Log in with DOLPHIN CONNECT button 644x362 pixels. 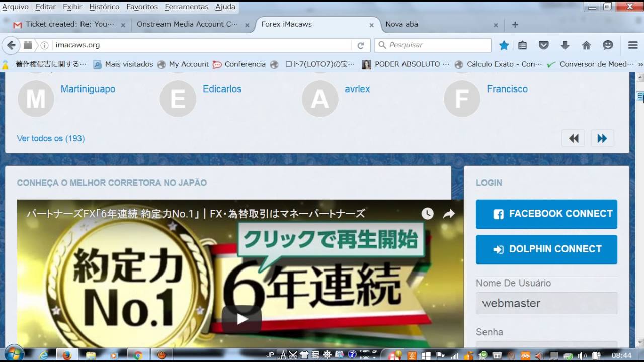pos(546,249)
